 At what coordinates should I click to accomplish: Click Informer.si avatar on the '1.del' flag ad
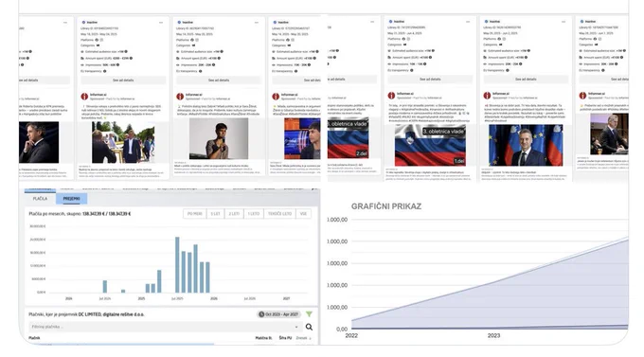(x=391, y=96)
